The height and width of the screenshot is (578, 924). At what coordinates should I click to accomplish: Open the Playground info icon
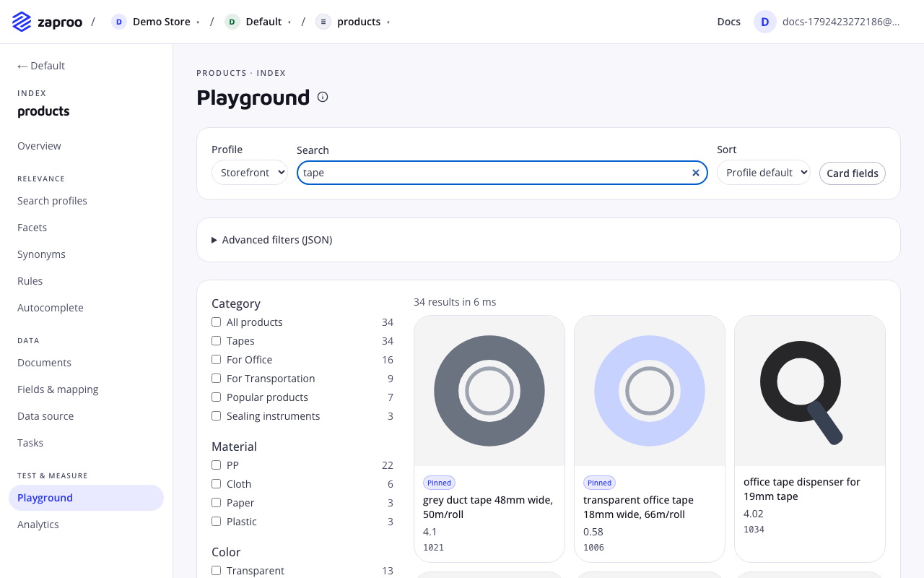point(323,97)
